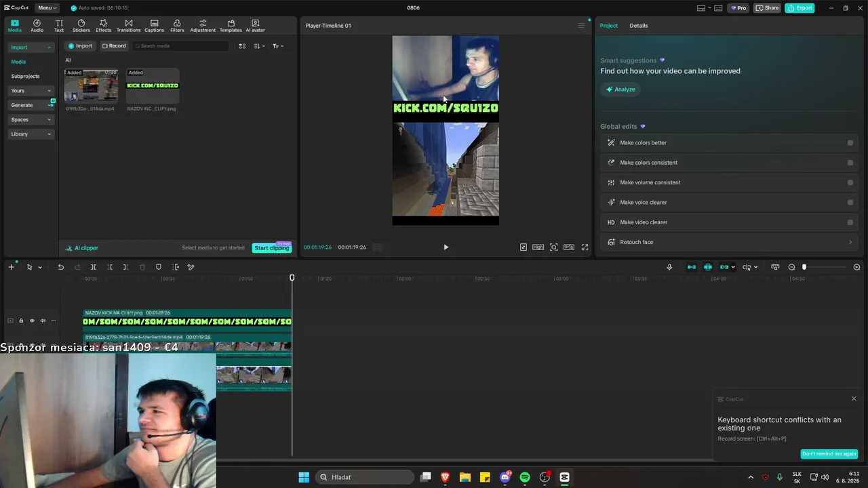Image resolution: width=868 pixels, height=488 pixels.
Task: Open the selection tool dropdown
Action: tap(40, 268)
